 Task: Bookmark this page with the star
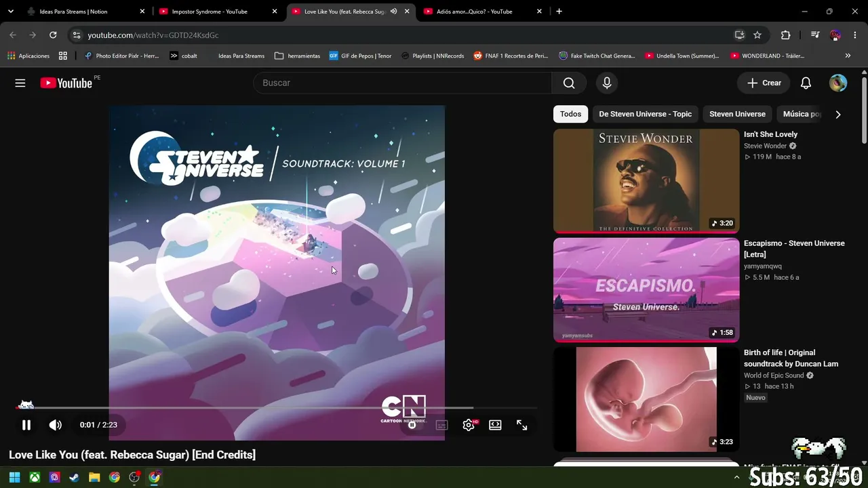tap(757, 35)
